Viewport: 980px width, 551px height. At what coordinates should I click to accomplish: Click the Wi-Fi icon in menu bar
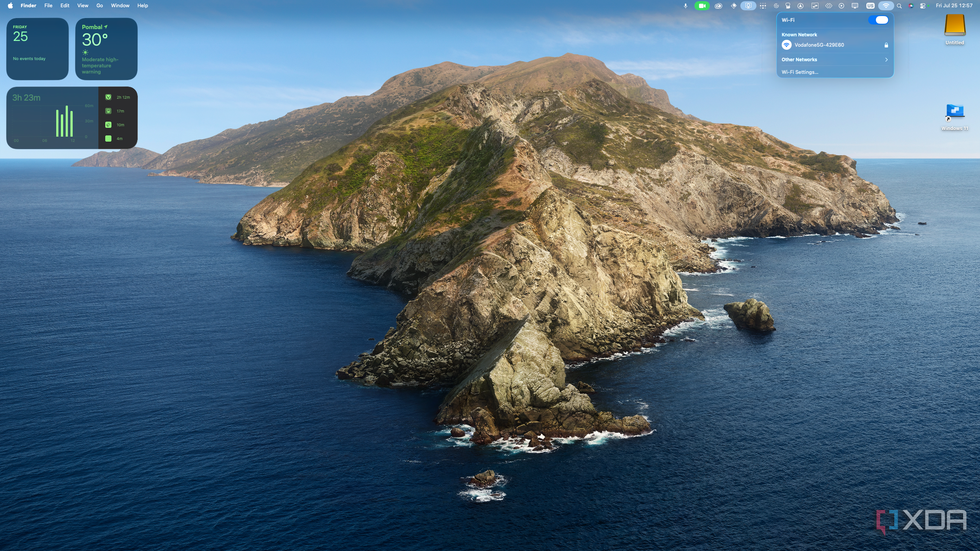[x=886, y=6]
